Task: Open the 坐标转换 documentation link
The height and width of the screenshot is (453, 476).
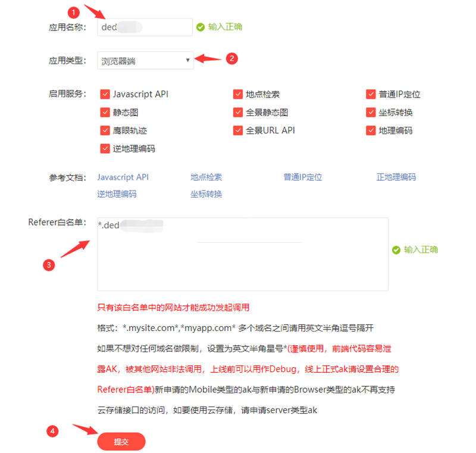Action: pos(206,194)
